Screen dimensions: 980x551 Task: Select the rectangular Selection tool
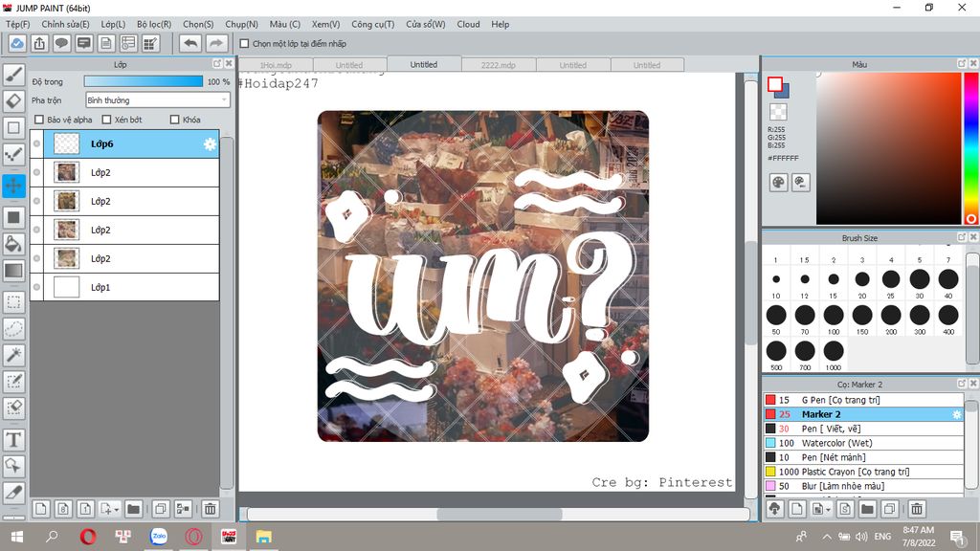tap(13, 302)
